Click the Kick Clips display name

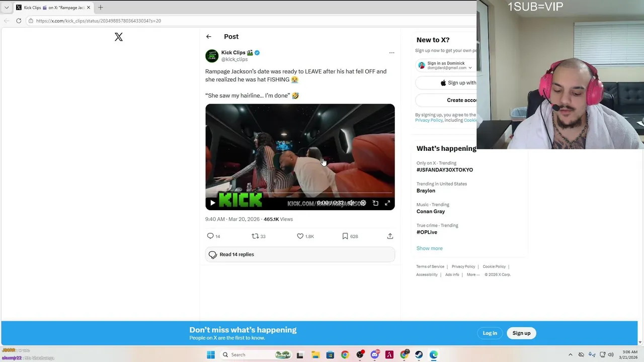point(233,52)
